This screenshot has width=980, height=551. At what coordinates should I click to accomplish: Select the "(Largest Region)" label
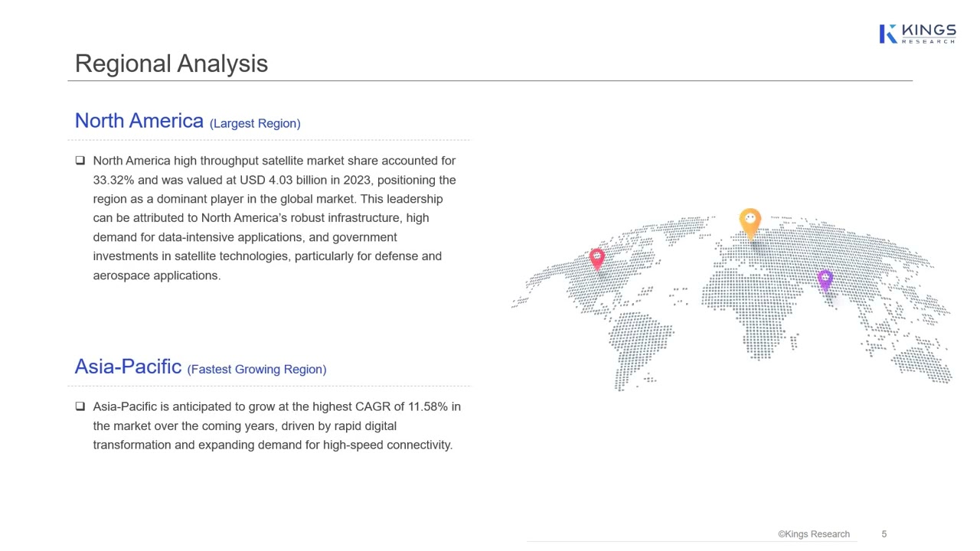pos(255,123)
